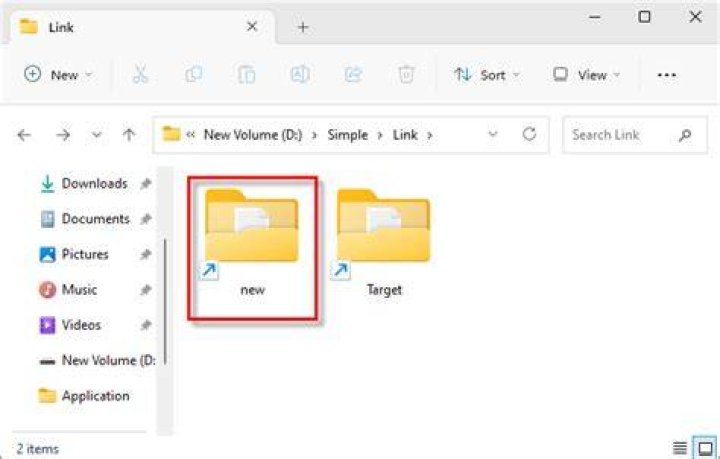This screenshot has height=459, width=720.
Task: Click the Copy icon in toolbar
Action: pyautogui.click(x=193, y=74)
